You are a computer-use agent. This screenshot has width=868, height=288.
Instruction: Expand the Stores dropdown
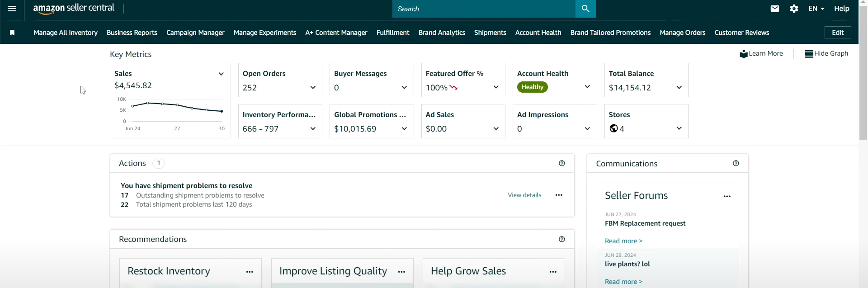coord(679,128)
